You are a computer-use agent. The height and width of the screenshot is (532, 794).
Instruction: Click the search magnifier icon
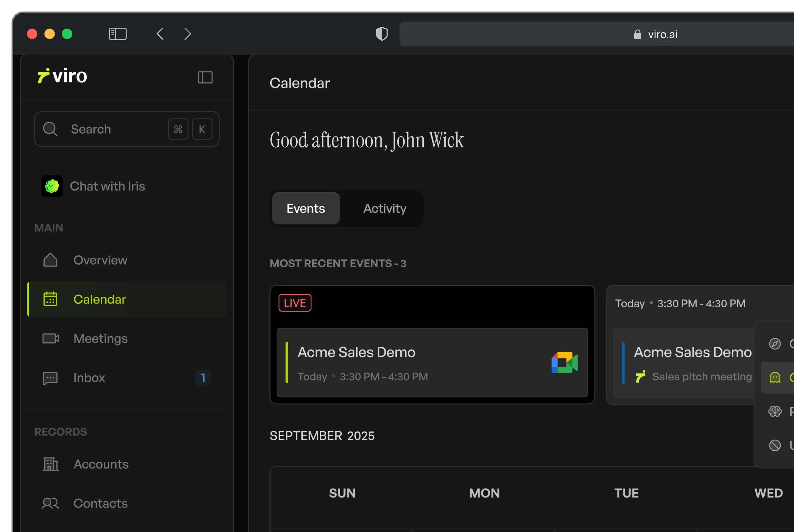(x=50, y=129)
